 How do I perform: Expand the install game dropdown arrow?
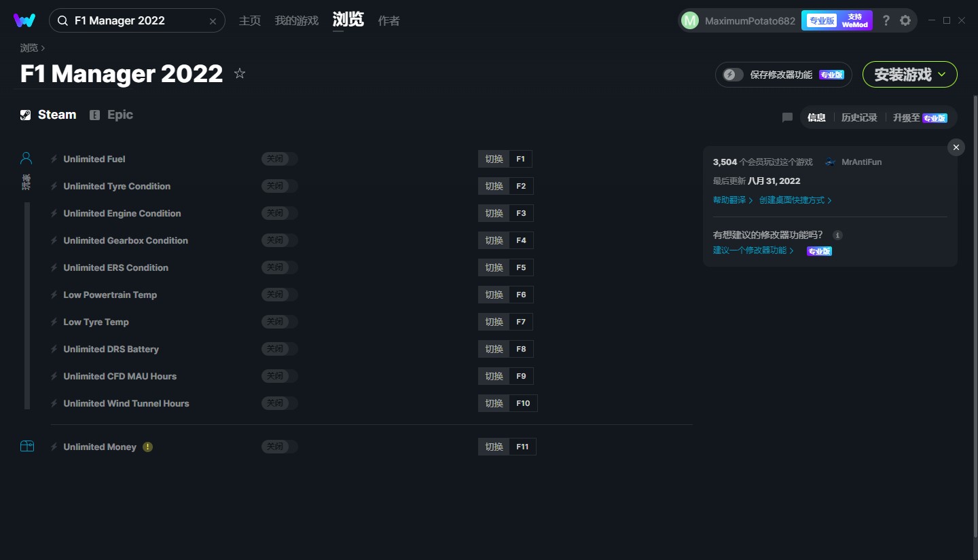941,75
